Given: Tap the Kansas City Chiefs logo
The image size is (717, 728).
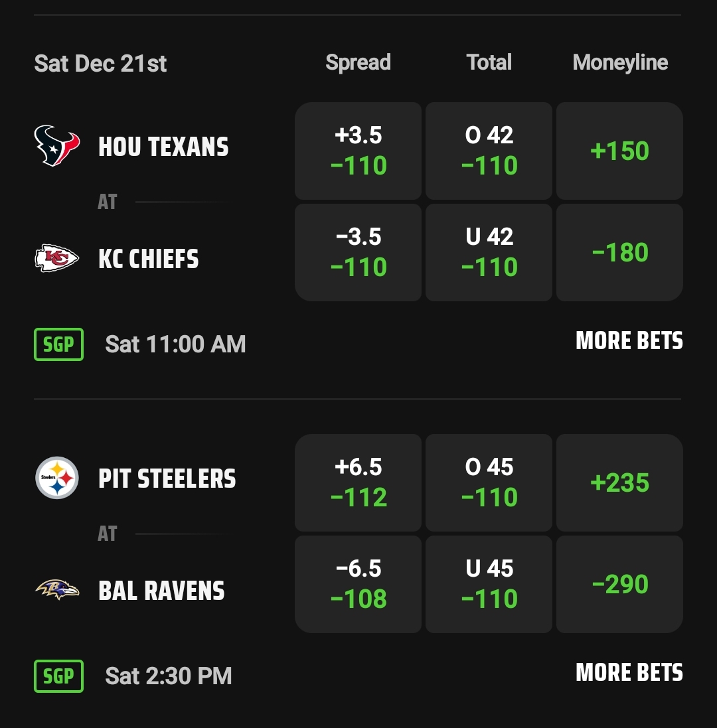Looking at the screenshot, I should click(x=57, y=258).
